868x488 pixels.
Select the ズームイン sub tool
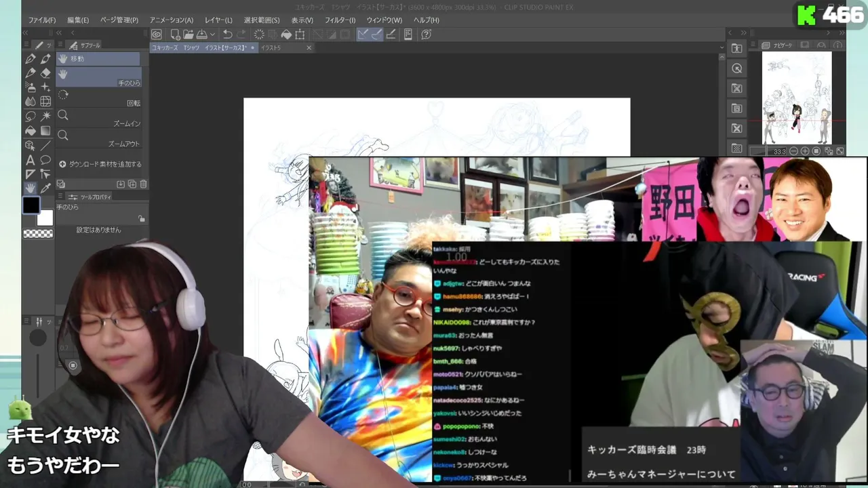pos(98,119)
